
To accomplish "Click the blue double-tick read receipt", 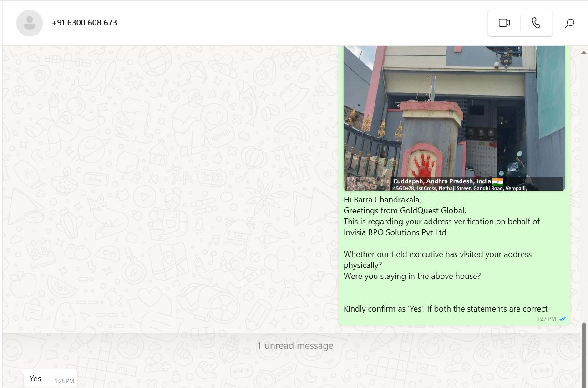I will 563,319.
